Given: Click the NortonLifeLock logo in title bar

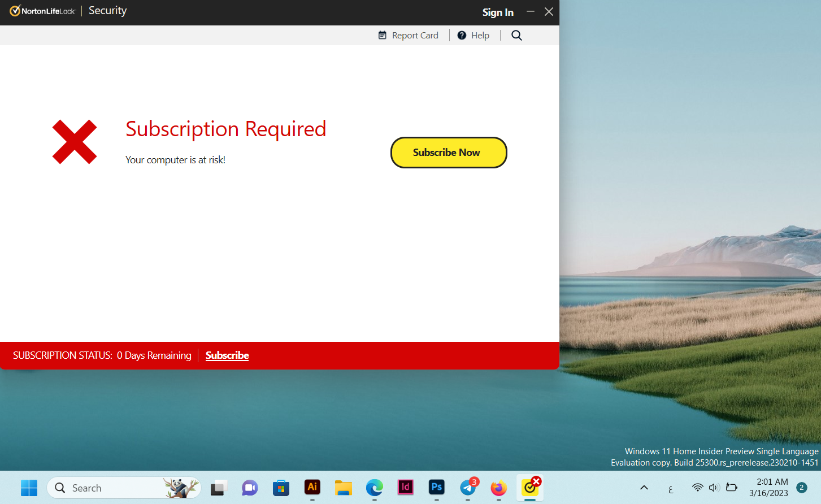Looking at the screenshot, I should (42, 11).
